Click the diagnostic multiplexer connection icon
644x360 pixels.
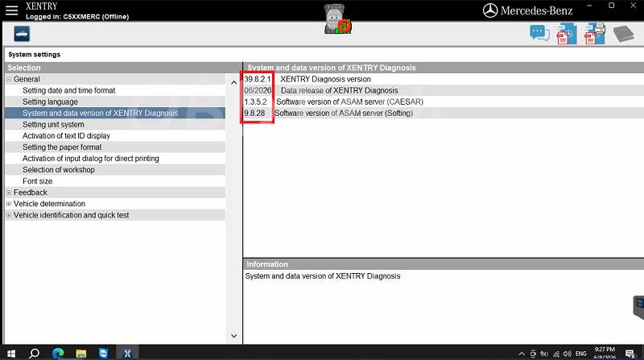coord(337,19)
